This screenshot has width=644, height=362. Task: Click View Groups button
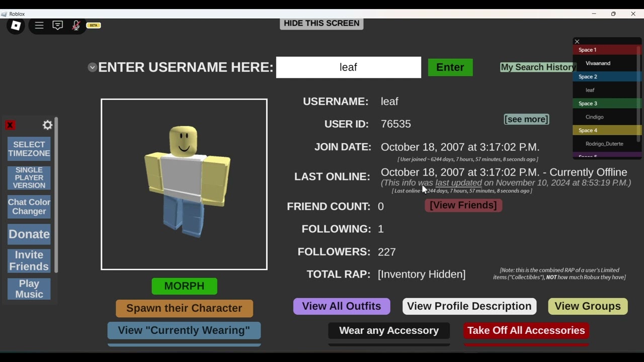[x=588, y=306]
